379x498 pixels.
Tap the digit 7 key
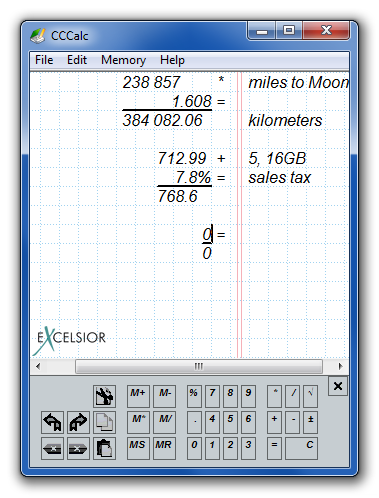tap(212, 396)
